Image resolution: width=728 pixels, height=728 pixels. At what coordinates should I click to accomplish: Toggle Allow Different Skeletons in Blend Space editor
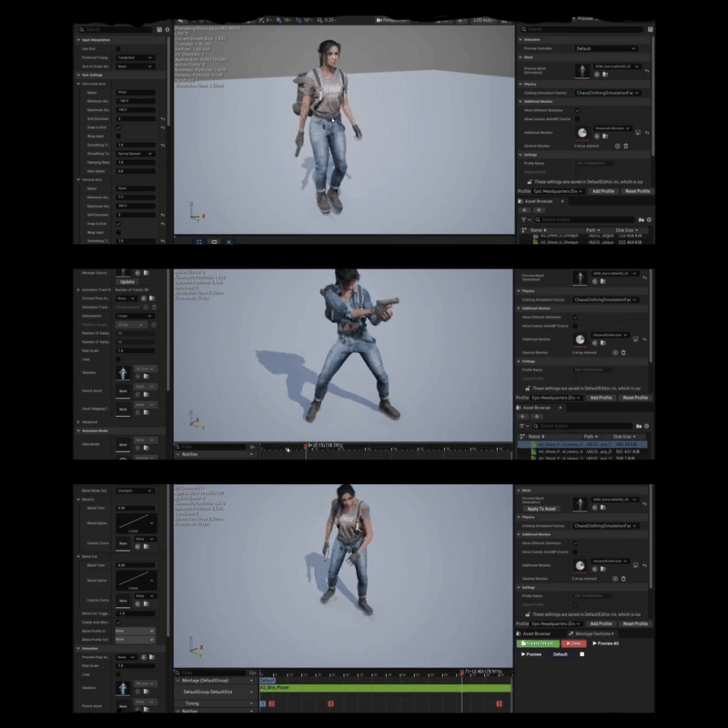(x=577, y=110)
